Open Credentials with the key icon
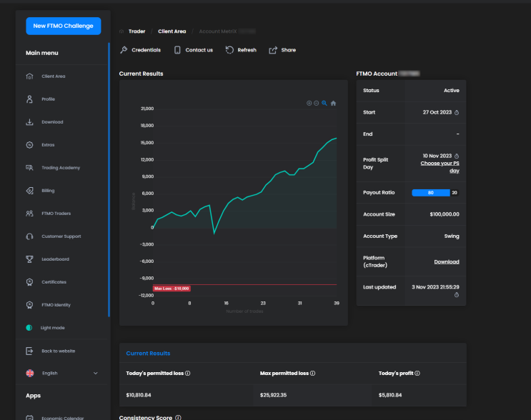Image resolution: width=531 pixels, height=420 pixels. pos(124,50)
